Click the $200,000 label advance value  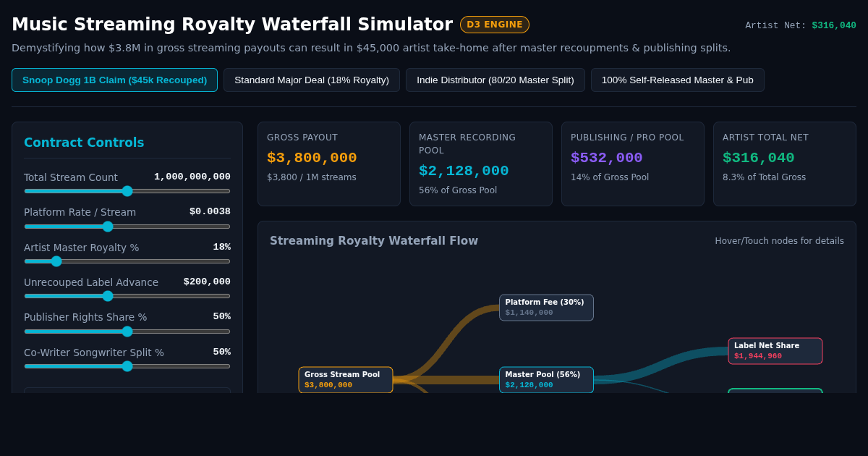[207, 282]
